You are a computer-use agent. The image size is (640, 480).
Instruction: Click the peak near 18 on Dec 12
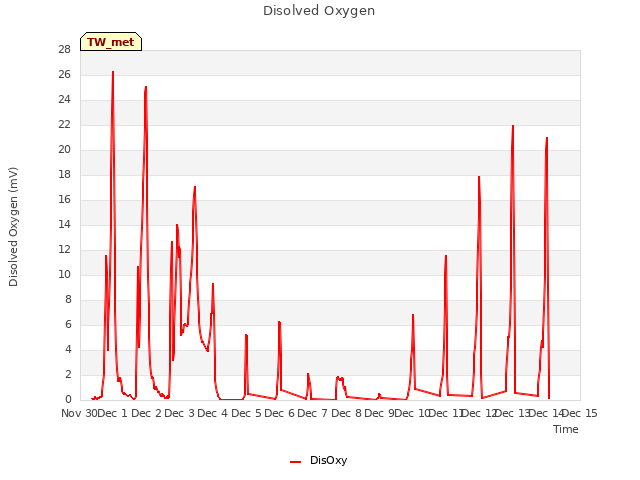(x=479, y=176)
